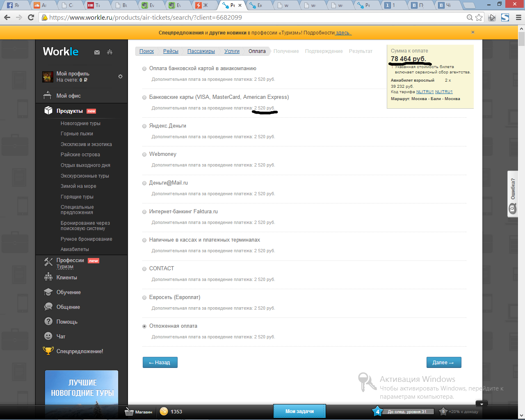Select Банковские карты (VISA, MasterCard) radio
Viewport: 525px width, 420px height.
tap(144, 98)
